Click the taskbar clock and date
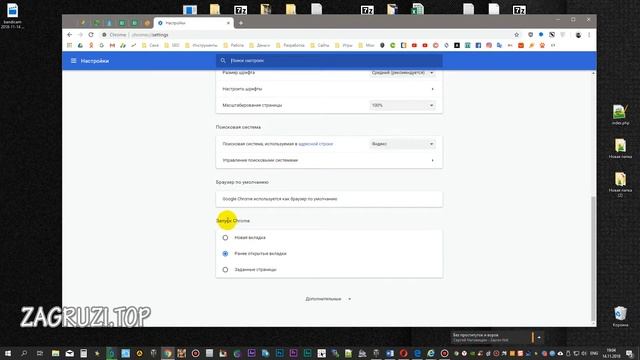This screenshot has width=640, height=360. point(611,353)
